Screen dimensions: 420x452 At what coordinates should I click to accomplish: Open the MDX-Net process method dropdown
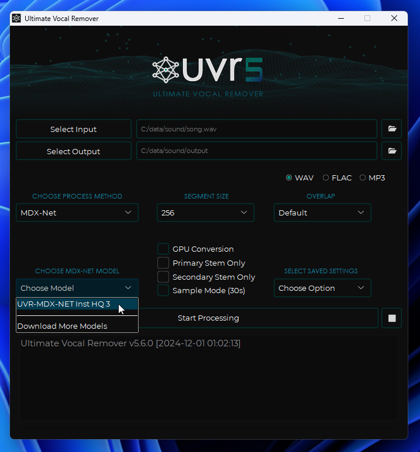pos(77,213)
